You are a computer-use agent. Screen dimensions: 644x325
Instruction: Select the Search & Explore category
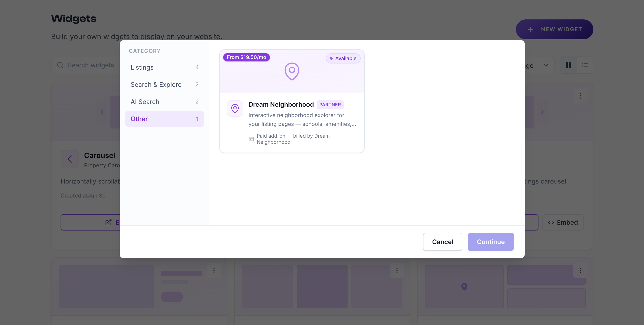[165, 85]
